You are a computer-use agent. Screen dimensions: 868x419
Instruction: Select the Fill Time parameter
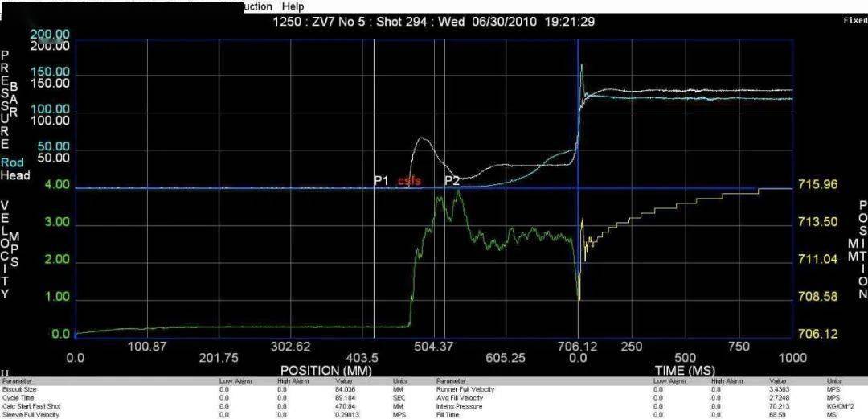coord(446,414)
